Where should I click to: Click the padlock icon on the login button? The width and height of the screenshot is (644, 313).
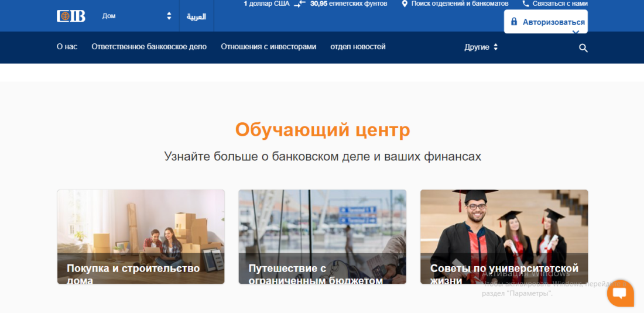514,22
